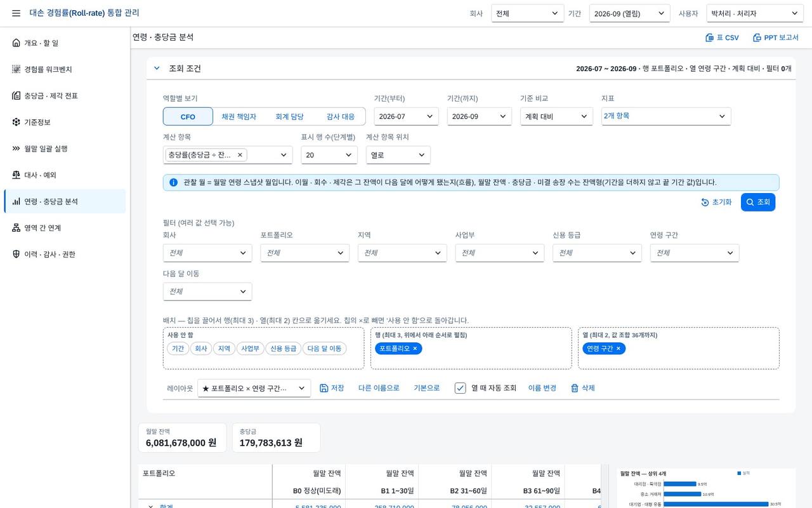The width and height of the screenshot is (812, 508).
Task: Click the PPT 보고서 export icon
Action: point(757,37)
